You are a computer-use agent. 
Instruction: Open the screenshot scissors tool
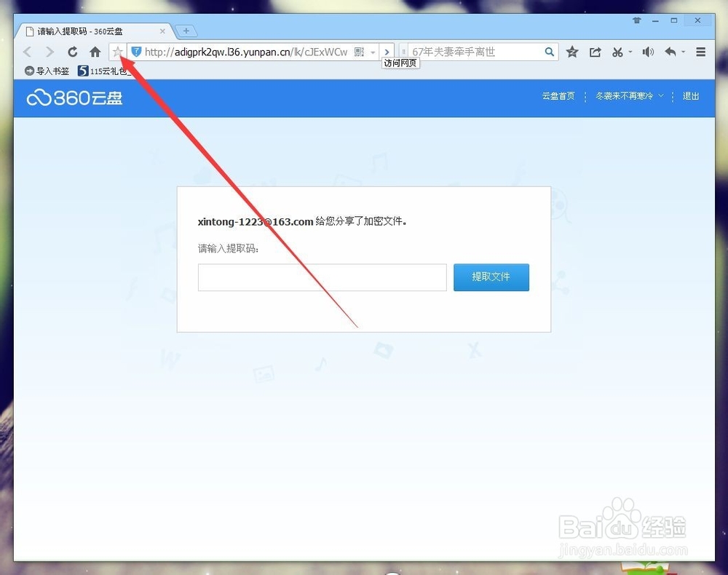pyautogui.click(x=618, y=52)
